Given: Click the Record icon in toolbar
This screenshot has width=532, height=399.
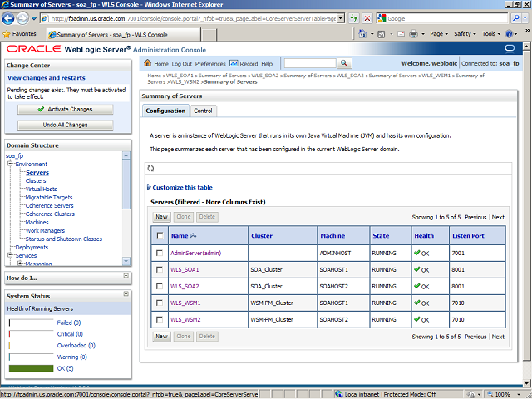Looking at the screenshot, I should click(234, 63).
